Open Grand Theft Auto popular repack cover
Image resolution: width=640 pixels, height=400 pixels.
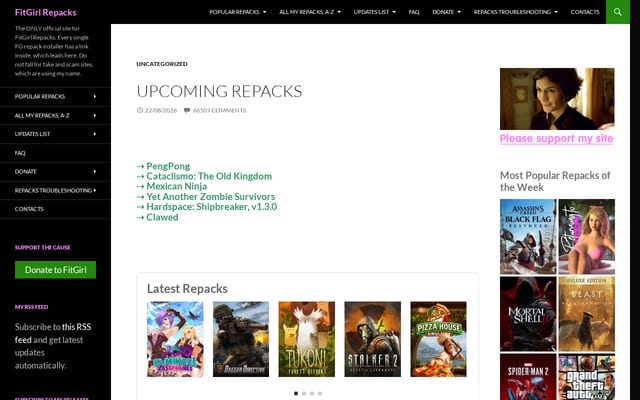[587, 377]
